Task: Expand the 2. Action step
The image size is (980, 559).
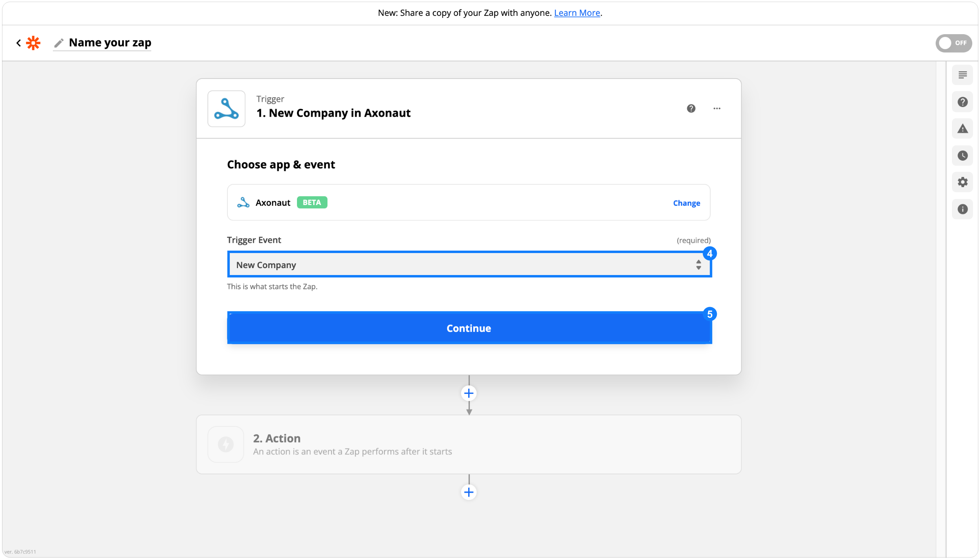Action: [469, 444]
